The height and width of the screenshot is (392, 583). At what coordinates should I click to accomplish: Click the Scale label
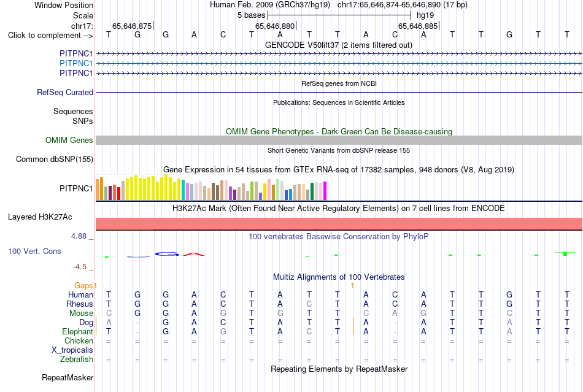[83, 15]
